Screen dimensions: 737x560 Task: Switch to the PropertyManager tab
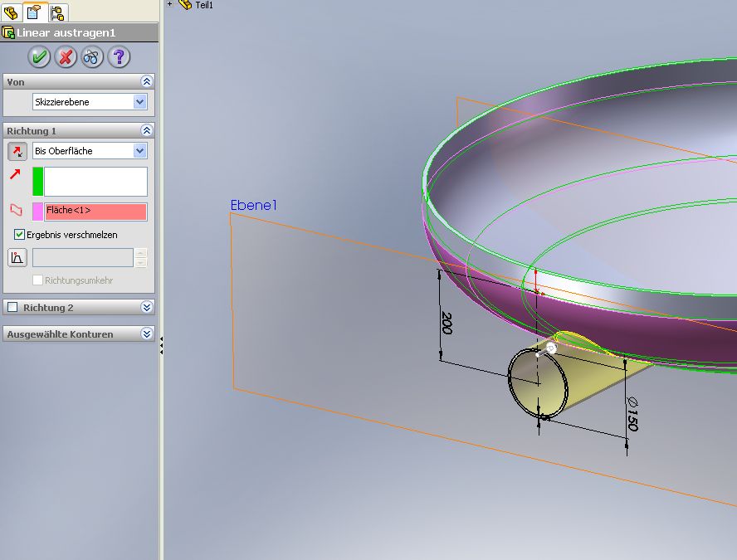[35, 12]
